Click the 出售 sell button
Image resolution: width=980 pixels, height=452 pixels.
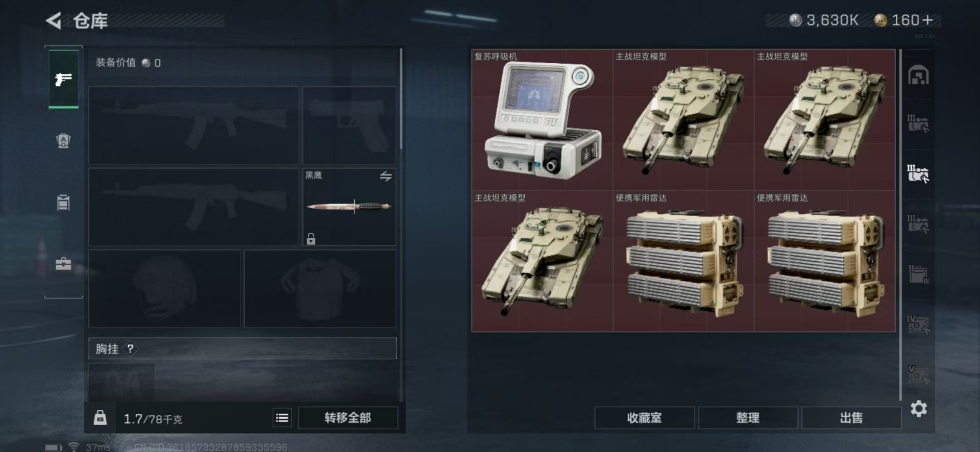point(851,418)
